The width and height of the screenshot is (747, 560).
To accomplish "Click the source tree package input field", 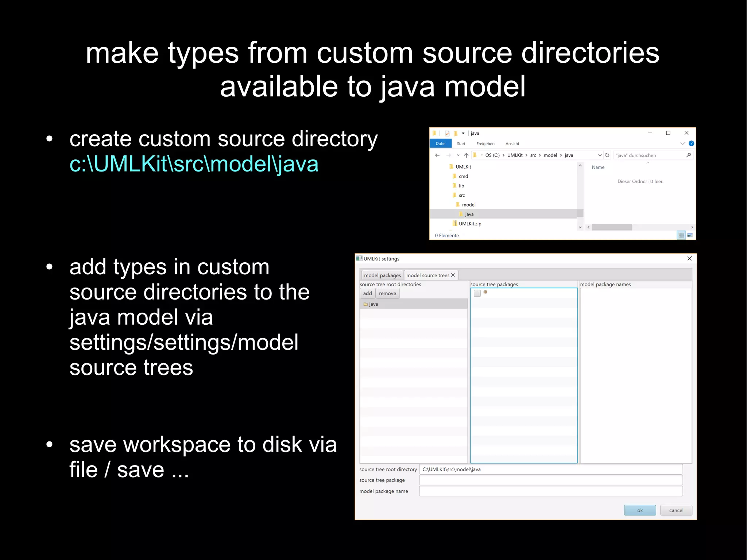I will [551, 480].
